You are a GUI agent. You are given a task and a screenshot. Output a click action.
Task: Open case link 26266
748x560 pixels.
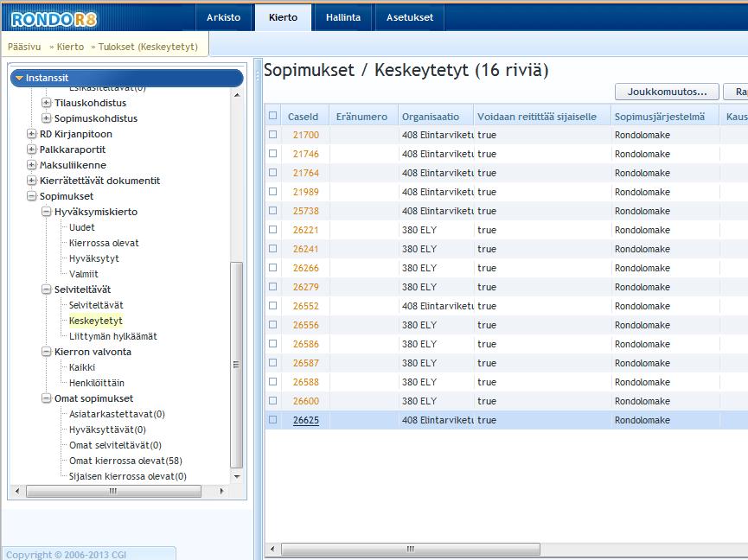pos(306,268)
